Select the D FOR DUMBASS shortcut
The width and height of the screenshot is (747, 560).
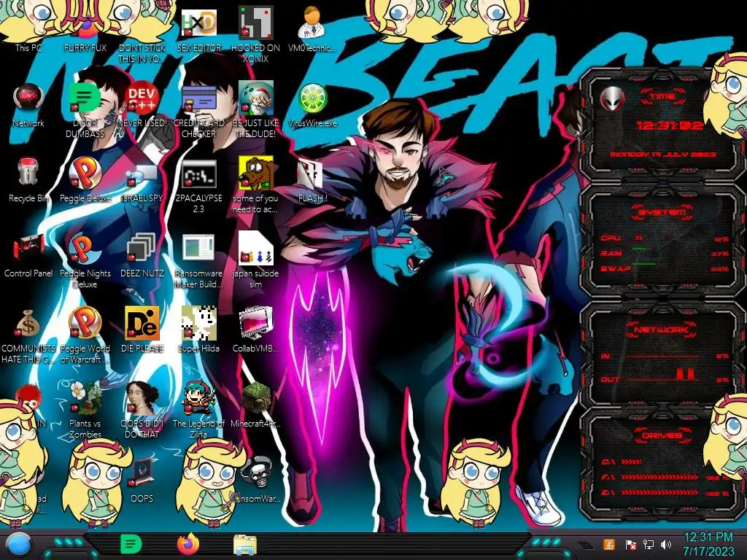pos(85,109)
